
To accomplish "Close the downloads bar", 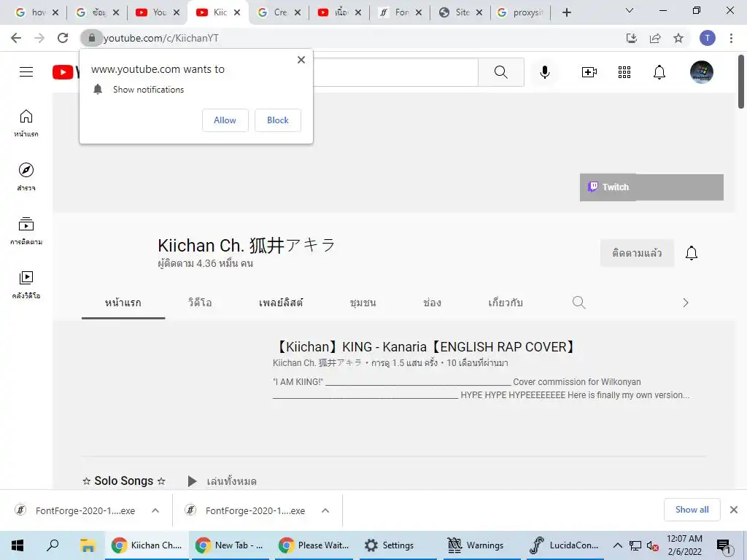I will click(734, 510).
